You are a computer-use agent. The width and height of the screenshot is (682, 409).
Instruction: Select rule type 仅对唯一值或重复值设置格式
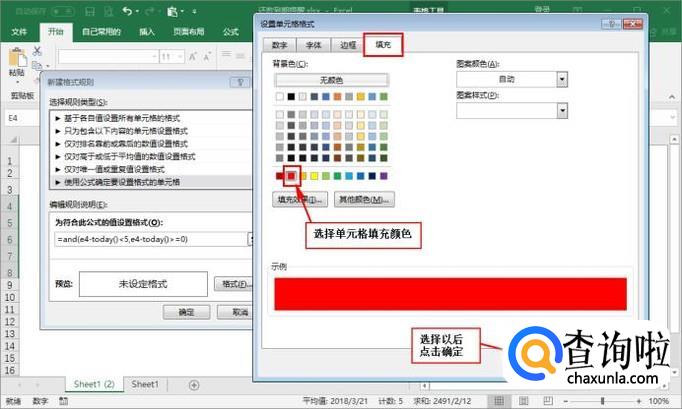tap(114, 169)
